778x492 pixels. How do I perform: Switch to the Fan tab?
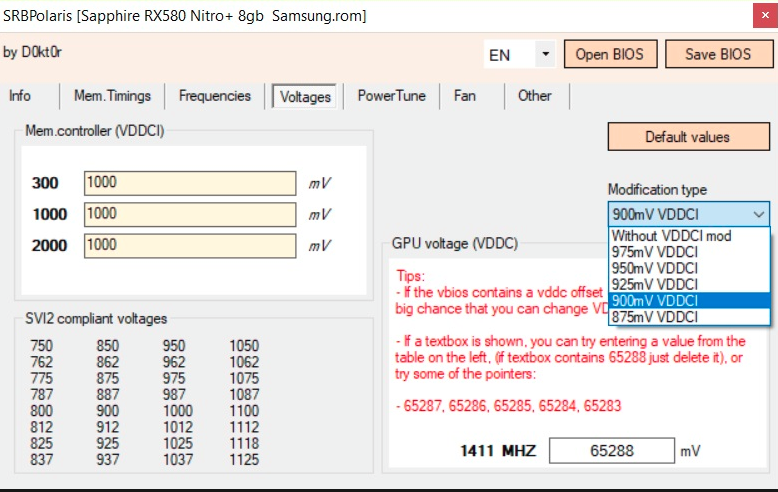(464, 96)
